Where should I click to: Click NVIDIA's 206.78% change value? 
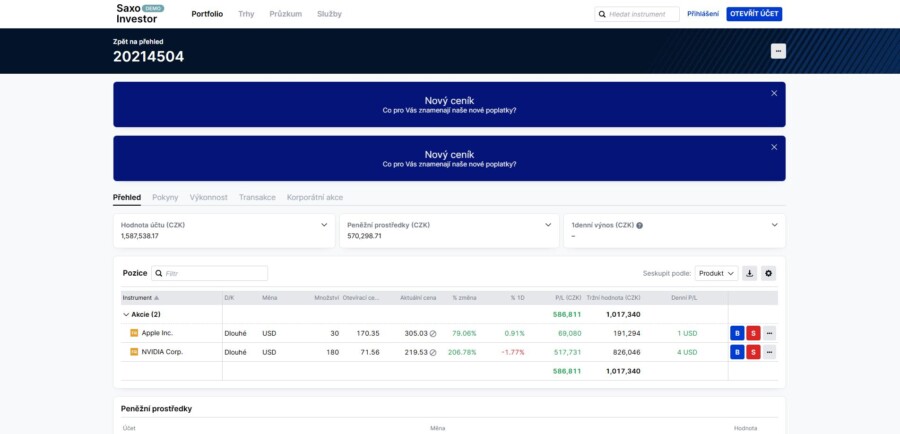462,352
